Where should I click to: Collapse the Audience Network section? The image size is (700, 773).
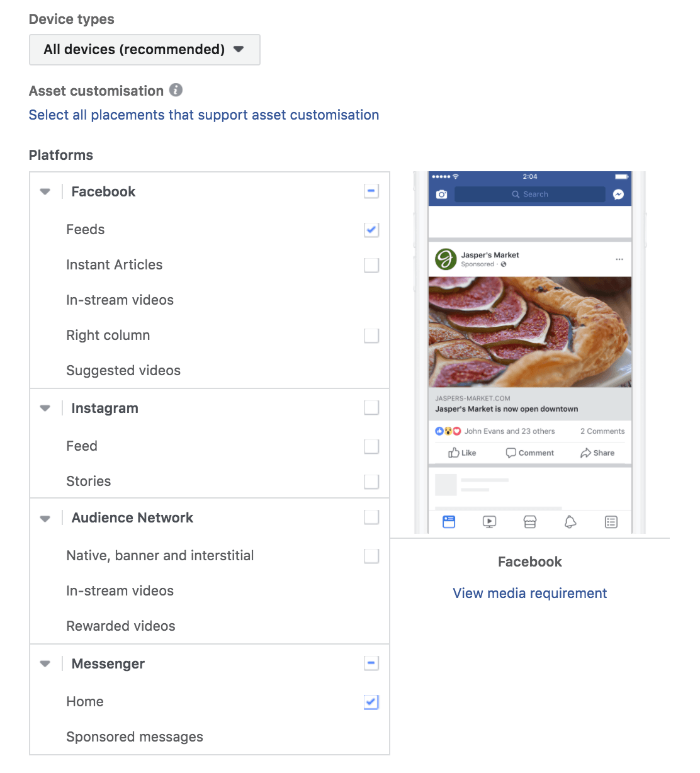[x=45, y=519]
